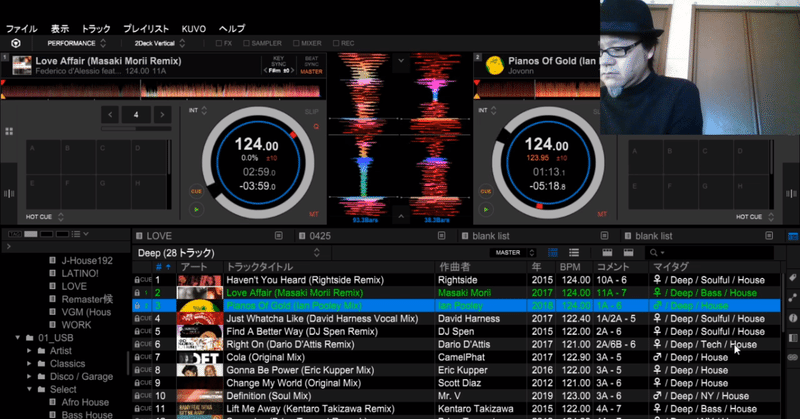Start playback with deck 1 play button

(x=196, y=209)
